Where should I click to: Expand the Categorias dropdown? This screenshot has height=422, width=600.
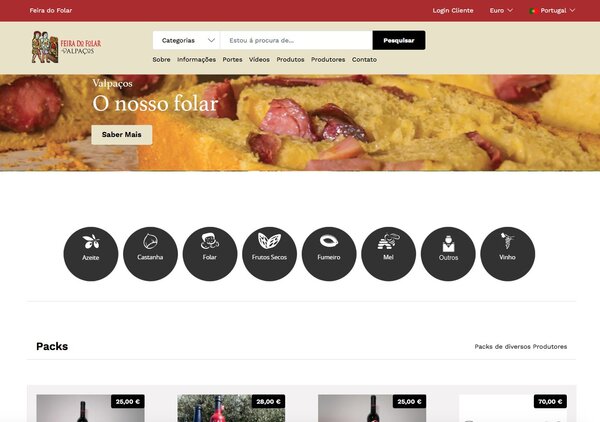pyautogui.click(x=186, y=40)
